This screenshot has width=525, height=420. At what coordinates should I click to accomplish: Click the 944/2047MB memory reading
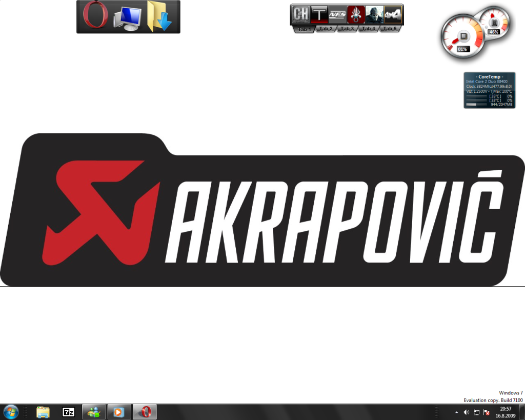pyautogui.click(x=501, y=105)
